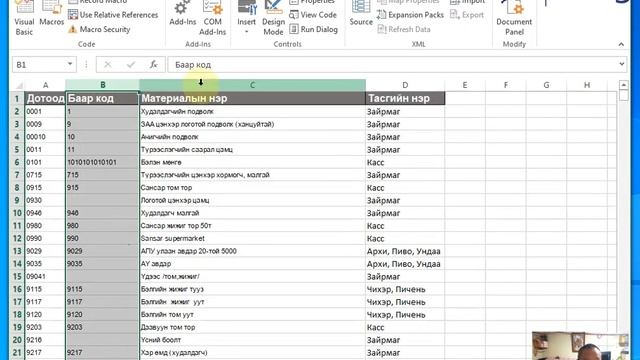The width and height of the screenshot is (640, 360).
Task: Open Macro Security settings
Action: [x=99, y=29]
